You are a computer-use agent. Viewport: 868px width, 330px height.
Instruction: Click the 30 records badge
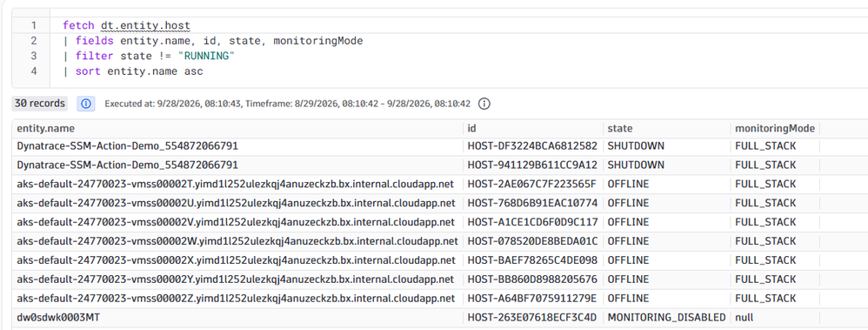[39, 104]
